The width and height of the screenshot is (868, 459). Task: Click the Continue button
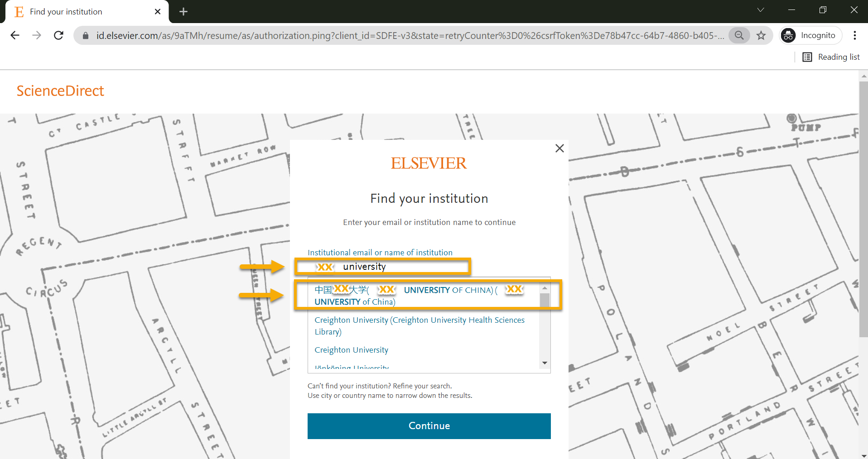[x=429, y=426]
